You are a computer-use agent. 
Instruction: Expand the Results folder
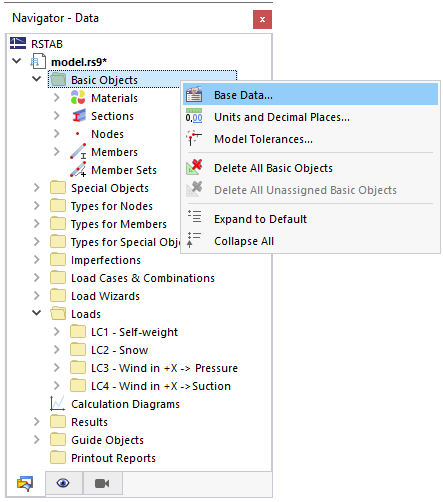[x=37, y=422]
